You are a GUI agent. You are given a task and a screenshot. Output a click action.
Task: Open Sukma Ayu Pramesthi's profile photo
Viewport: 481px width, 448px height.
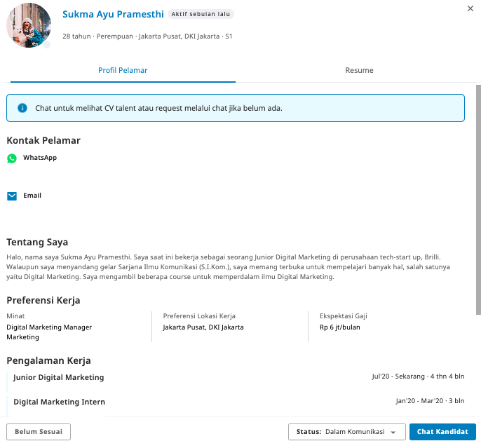coord(29,25)
